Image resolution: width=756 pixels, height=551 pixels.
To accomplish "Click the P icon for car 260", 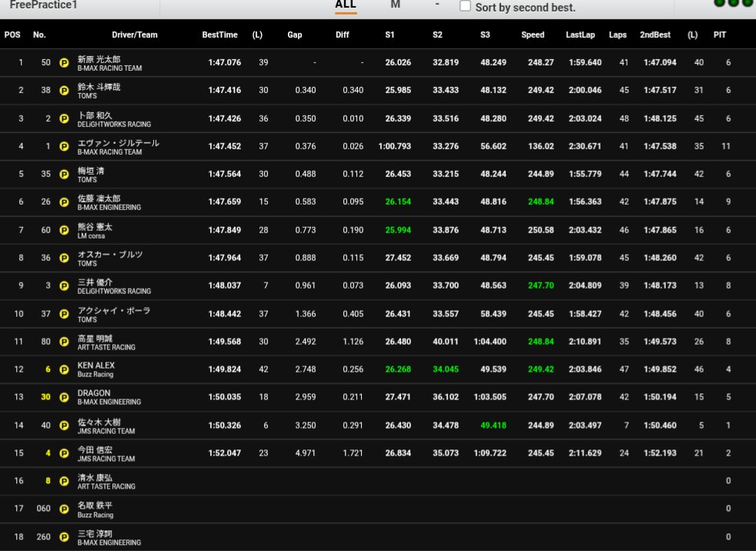I will [64, 536].
